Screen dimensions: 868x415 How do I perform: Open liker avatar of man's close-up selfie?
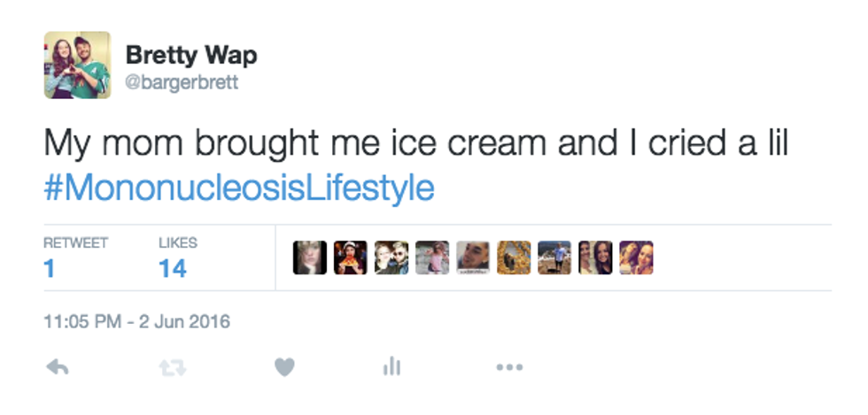(x=473, y=257)
